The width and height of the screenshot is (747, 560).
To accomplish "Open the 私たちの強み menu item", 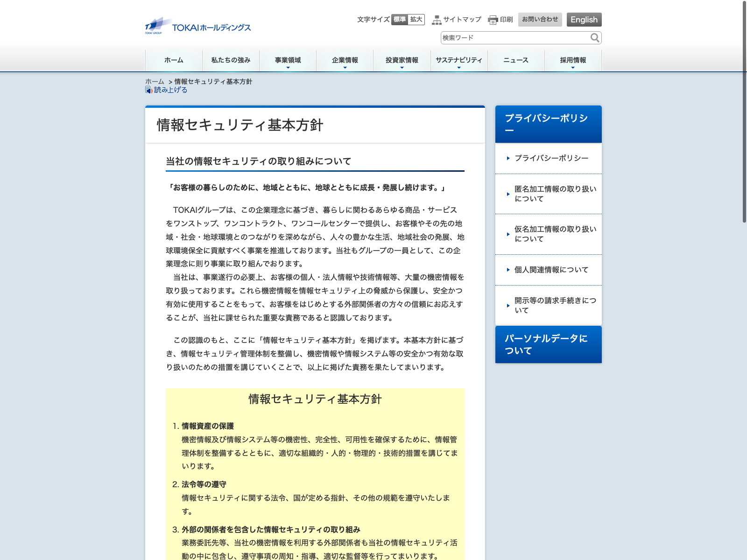I will pyautogui.click(x=231, y=60).
